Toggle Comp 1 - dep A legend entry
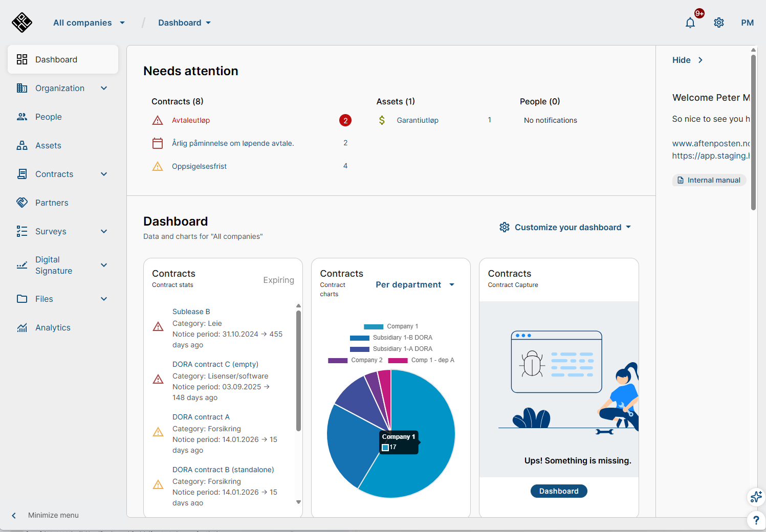766x532 pixels. pyautogui.click(x=421, y=360)
